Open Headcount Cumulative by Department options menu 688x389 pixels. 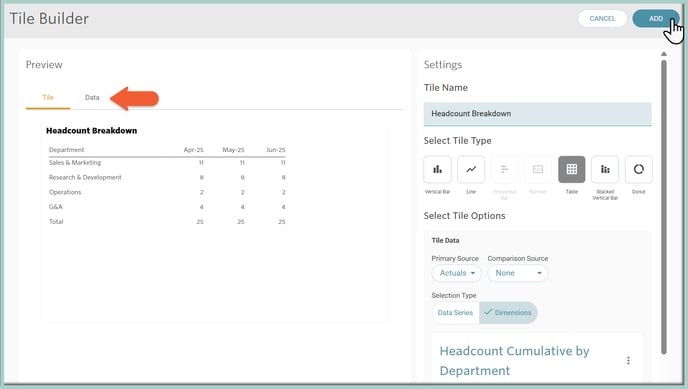[x=628, y=360]
